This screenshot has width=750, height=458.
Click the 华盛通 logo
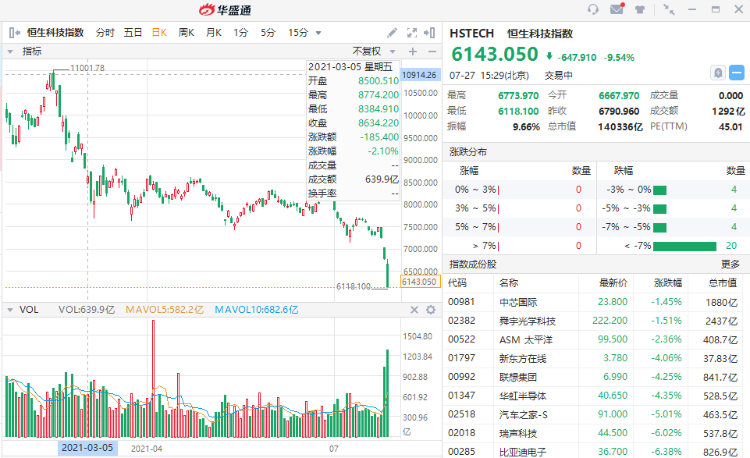[225, 10]
